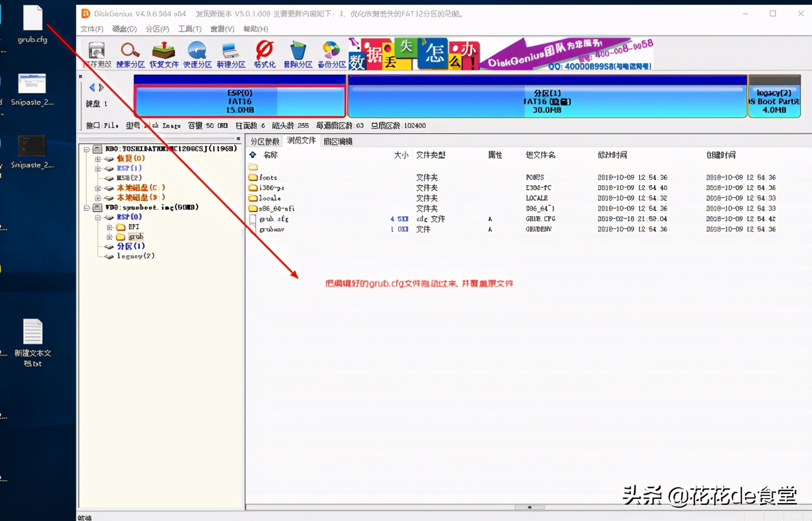Select MSR(2) in the disk tree
Screen dimensions: 812x521
pyautogui.click(x=129, y=178)
